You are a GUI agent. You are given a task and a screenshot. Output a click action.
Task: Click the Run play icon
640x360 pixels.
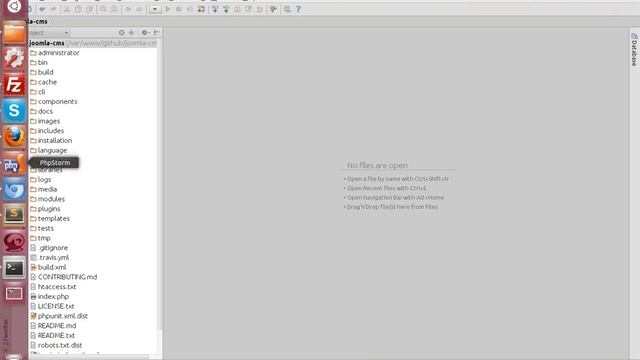click(168, 9)
